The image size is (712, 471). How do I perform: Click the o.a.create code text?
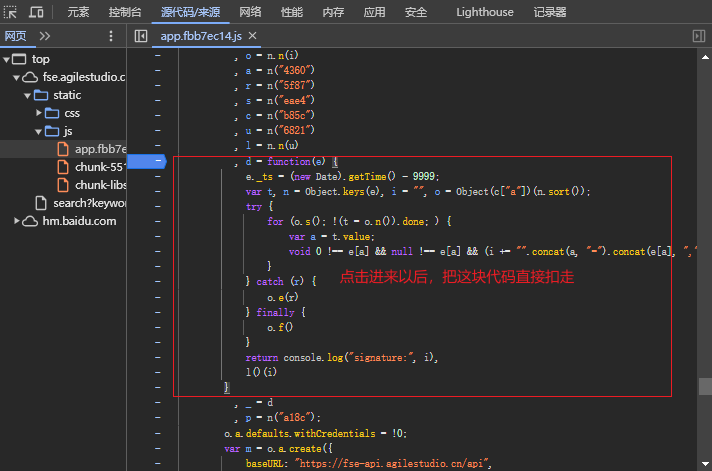coord(294,449)
